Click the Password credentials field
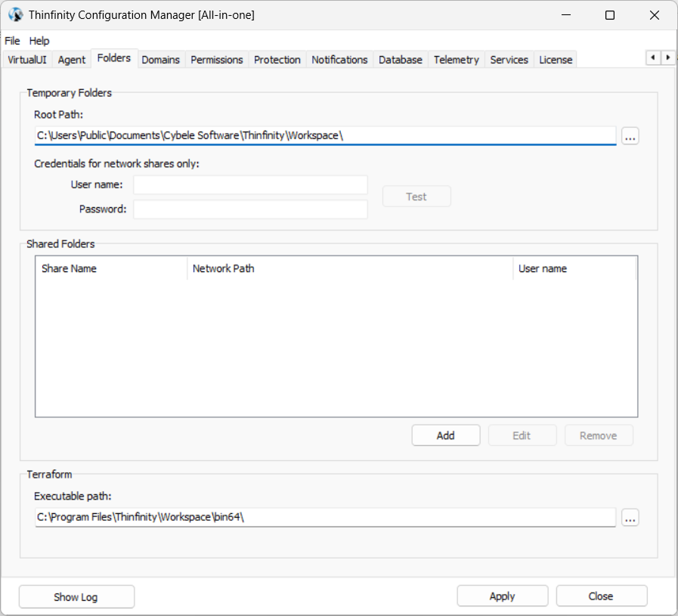 (250, 209)
